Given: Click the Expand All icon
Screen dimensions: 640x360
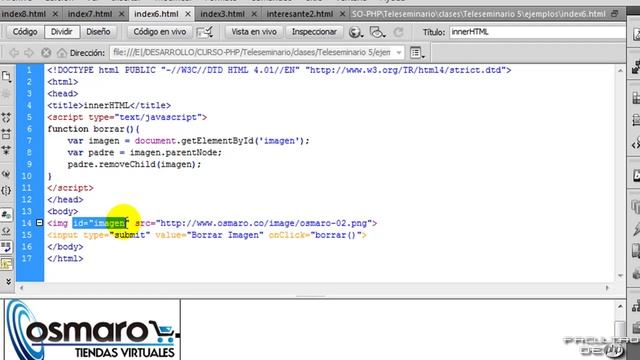Looking at the screenshot, I should [6, 150].
